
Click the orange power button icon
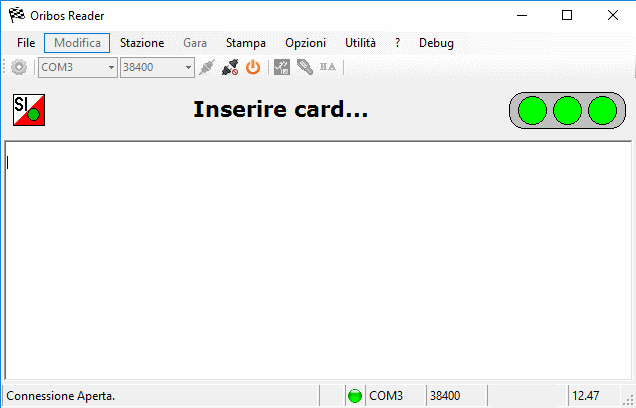pos(253,67)
